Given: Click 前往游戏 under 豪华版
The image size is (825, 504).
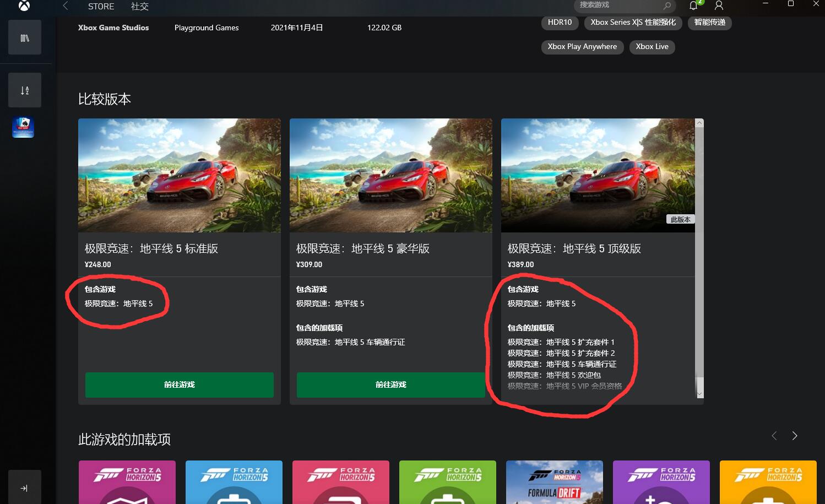Looking at the screenshot, I should pos(391,384).
